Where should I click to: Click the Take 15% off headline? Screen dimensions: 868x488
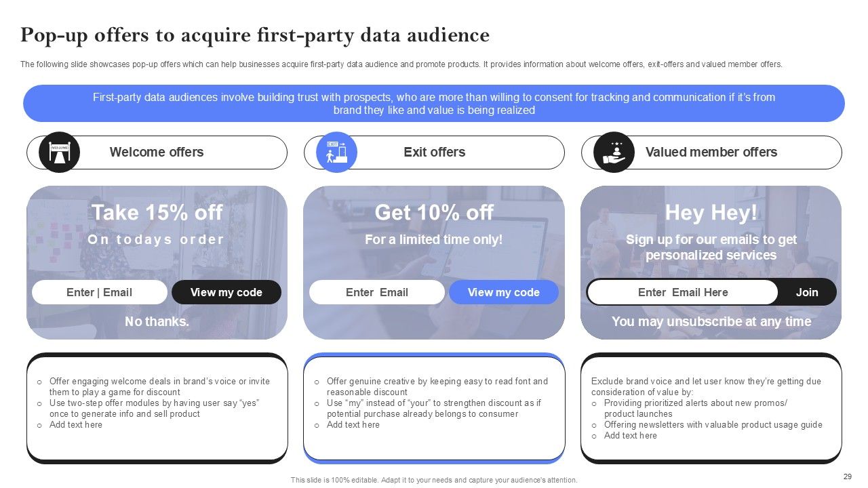point(157,212)
